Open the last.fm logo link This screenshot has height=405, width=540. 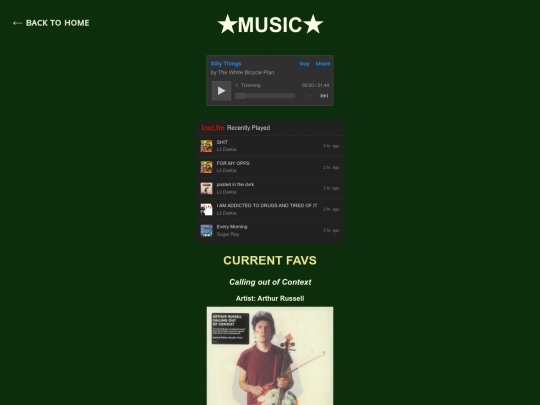point(213,128)
